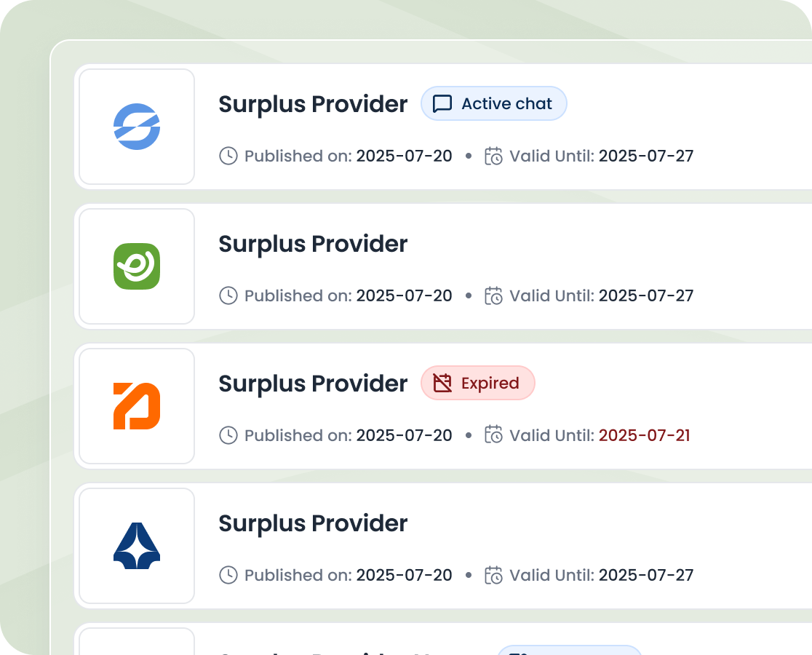The width and height of the screenshot is (812, 655).
Task: Click the green swirl provider logo thumbnail
Action: pyautogui.click(x=137, y=266)
